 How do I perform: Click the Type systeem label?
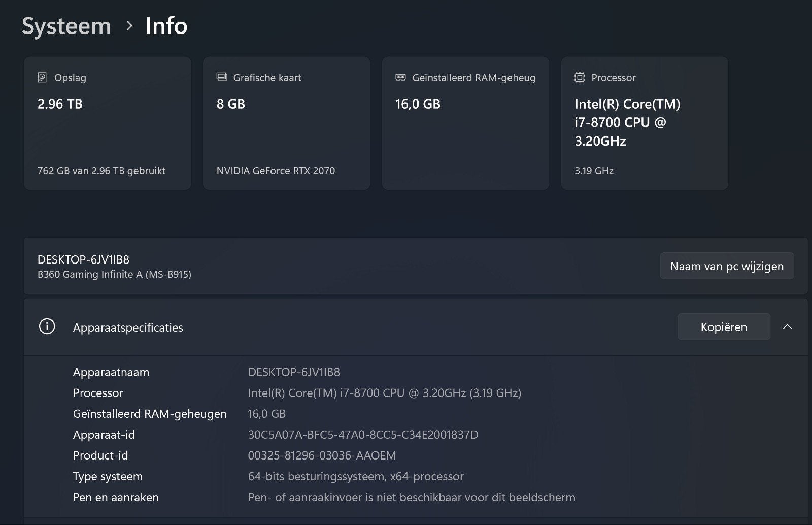(108, 476)
